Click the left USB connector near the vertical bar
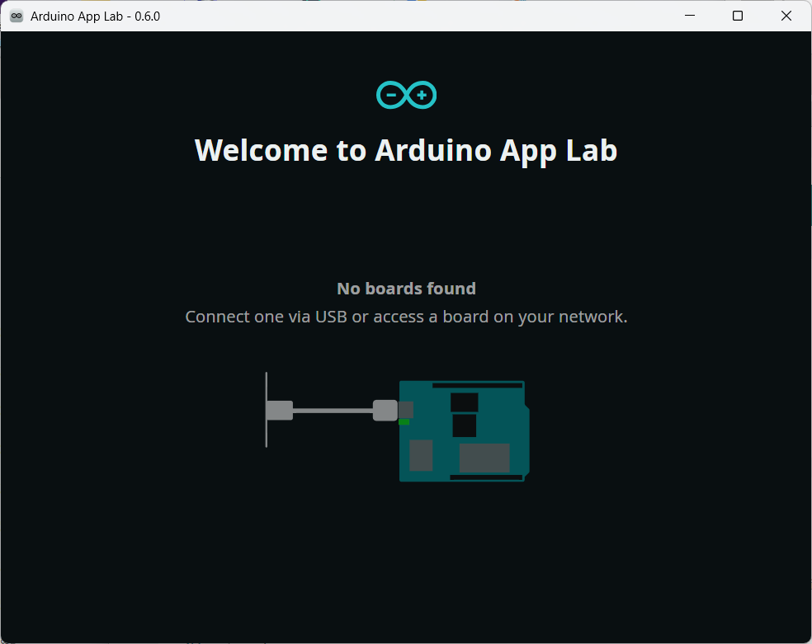The height and width of the screenshot is (644, 812). tap(280, 410)
